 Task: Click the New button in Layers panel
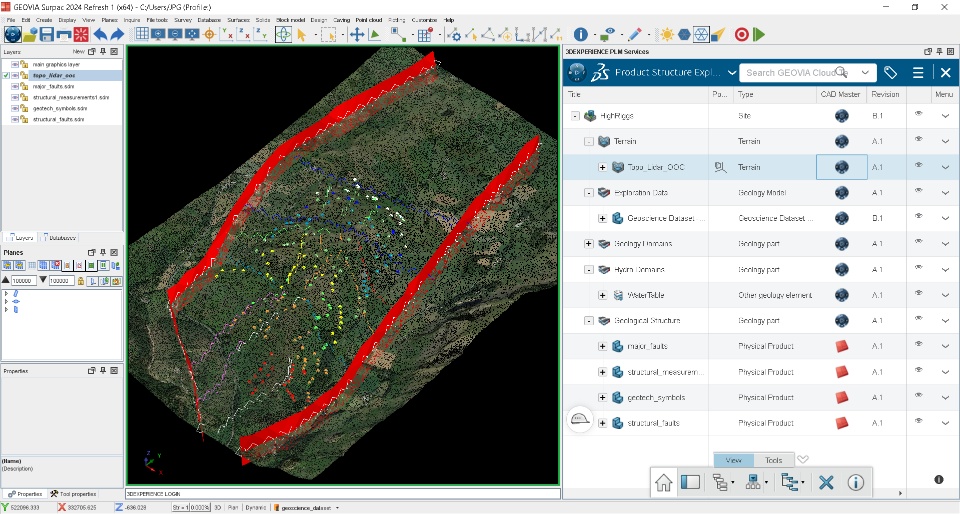pyautogui.click(x=78, y=51)
